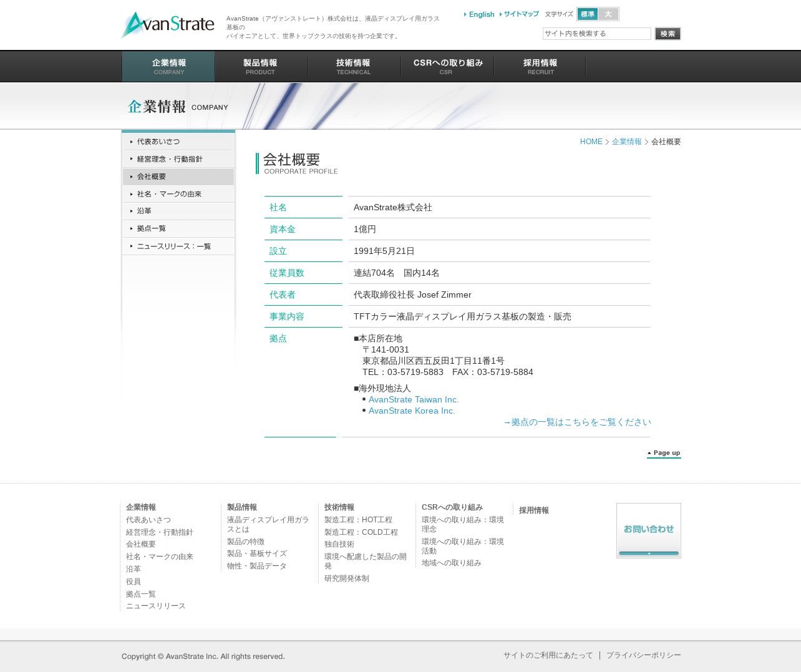Open プライバシーポリシー link
Screen dimensions: 801x672
[644, 655]
